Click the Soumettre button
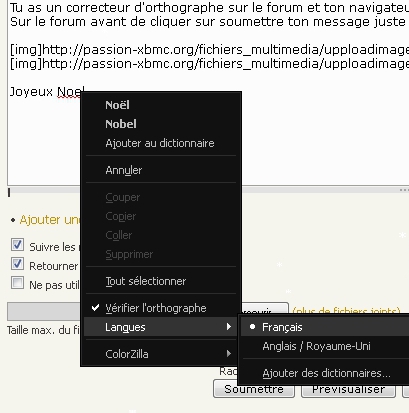Viewport: 409px width, 413px height. point(254,389)
